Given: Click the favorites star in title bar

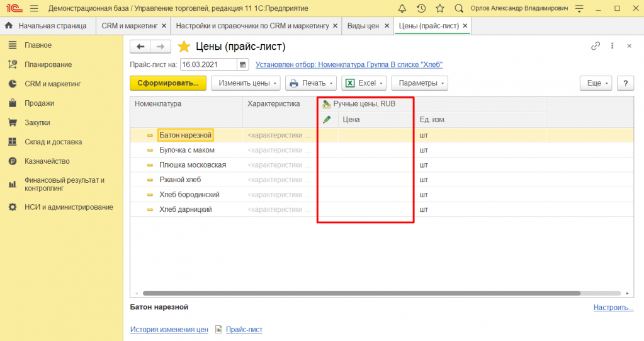Looking at the screenshot, I should coord(439,8).
